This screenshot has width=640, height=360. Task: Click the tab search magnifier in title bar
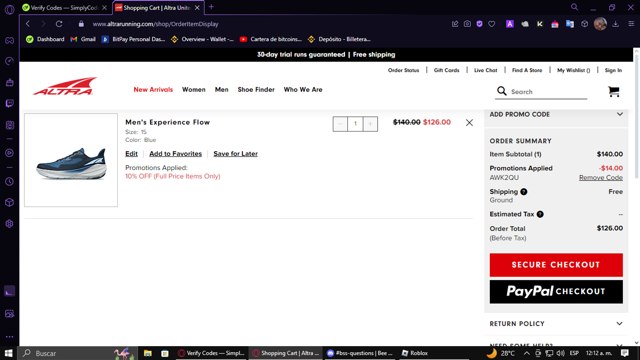click(x=574, y=7)
